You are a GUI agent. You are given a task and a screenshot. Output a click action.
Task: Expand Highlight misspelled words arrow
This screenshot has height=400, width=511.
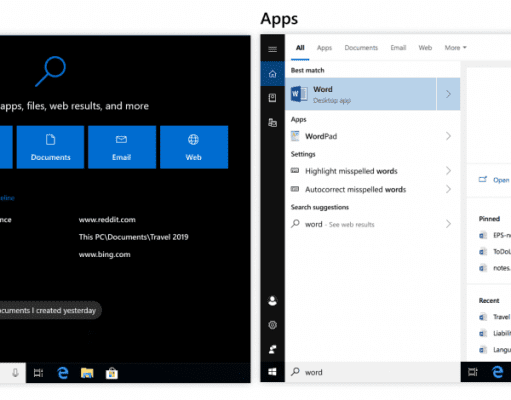tap(448, 171)
